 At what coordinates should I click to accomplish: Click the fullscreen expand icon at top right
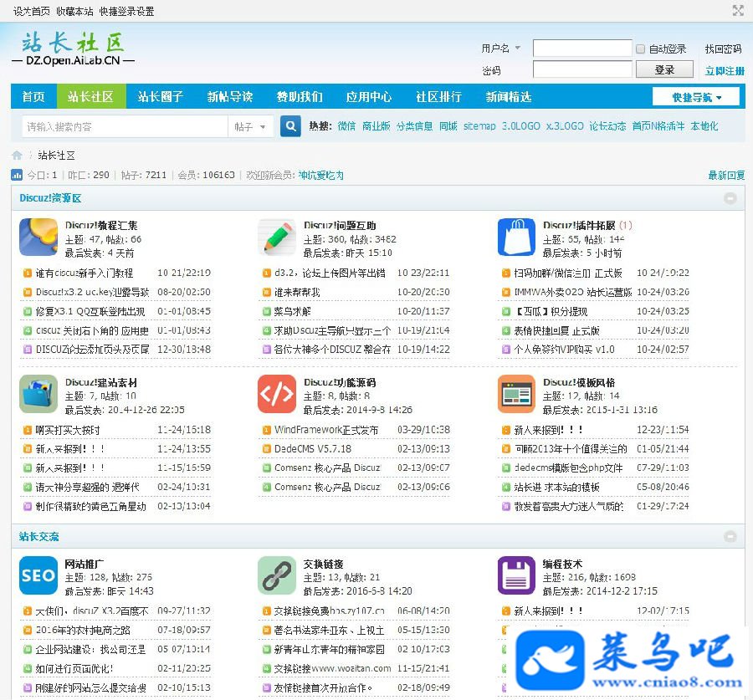coord(738,11)
